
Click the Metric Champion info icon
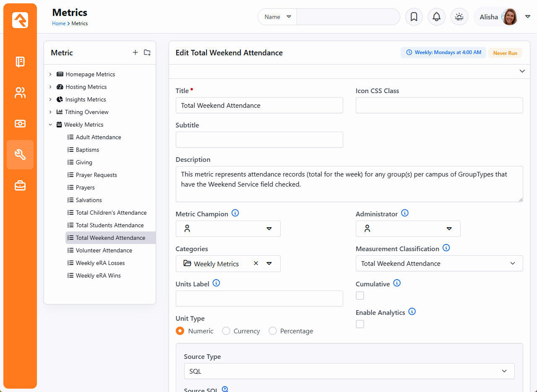(x=235, y=213)
